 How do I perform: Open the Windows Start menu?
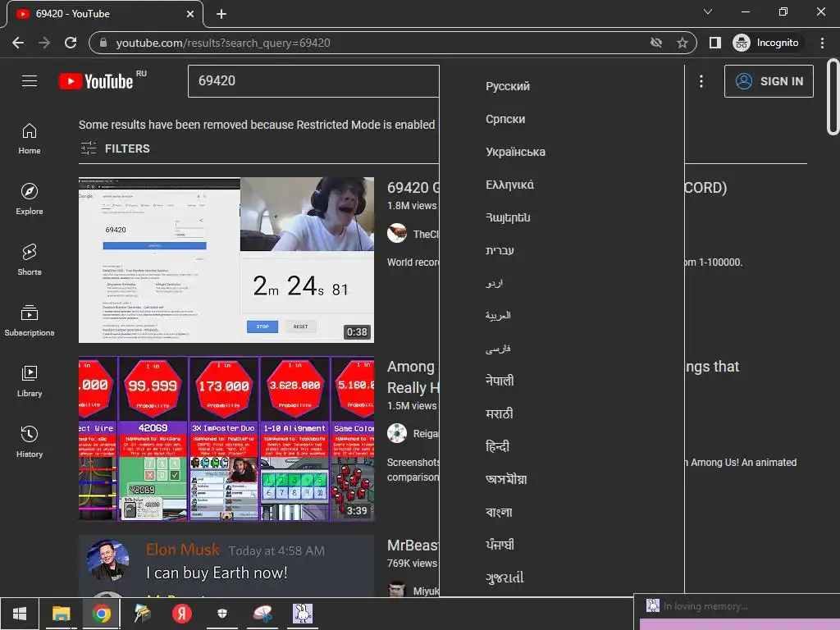(20, 614)
